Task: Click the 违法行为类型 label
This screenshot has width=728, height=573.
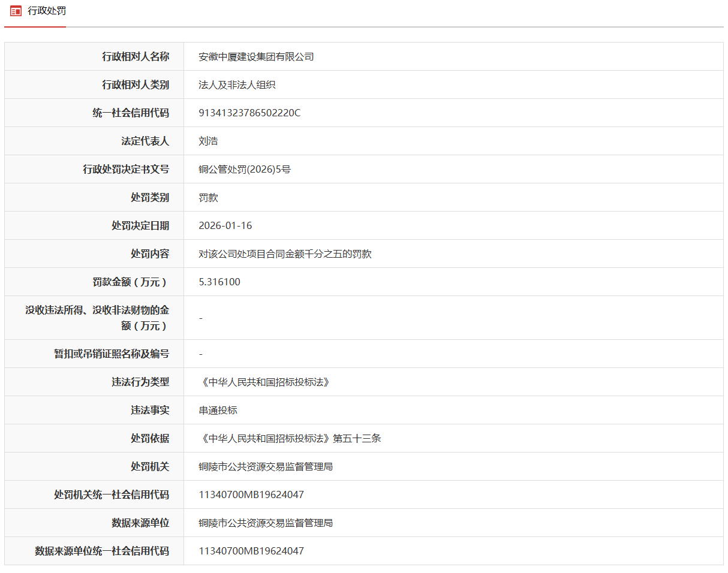Action: coord(140,382)
